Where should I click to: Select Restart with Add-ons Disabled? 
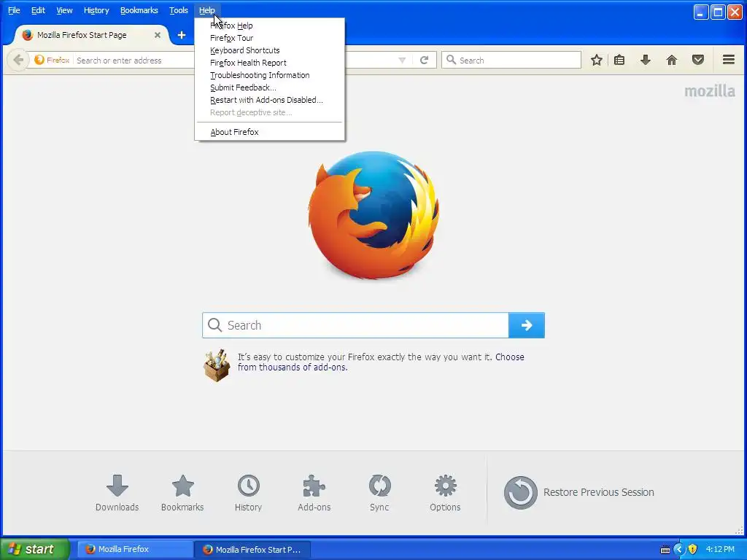270,100
